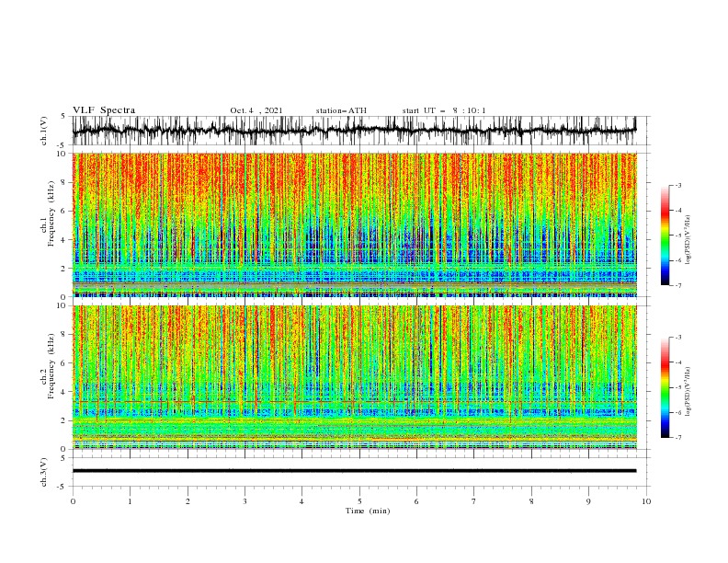Click the ch.2 colorbar log(PSD) label
728x563 pixels.
tap(688, 392)
